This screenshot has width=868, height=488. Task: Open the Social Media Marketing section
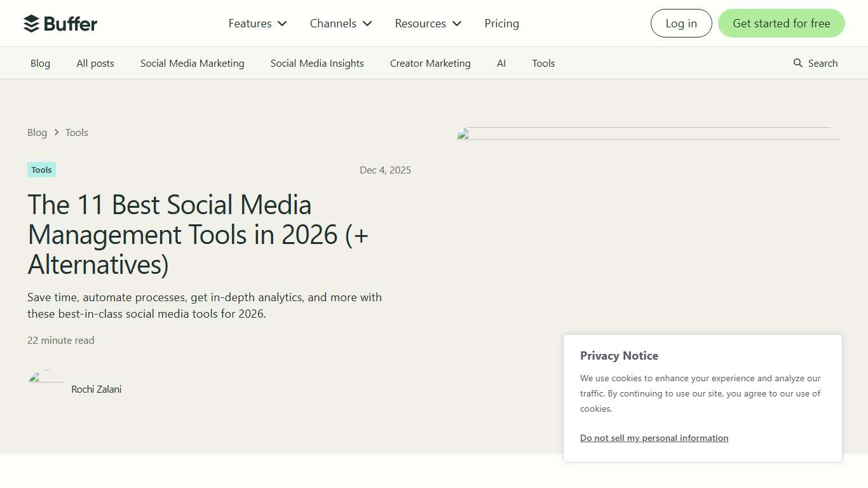pos(192,63)
